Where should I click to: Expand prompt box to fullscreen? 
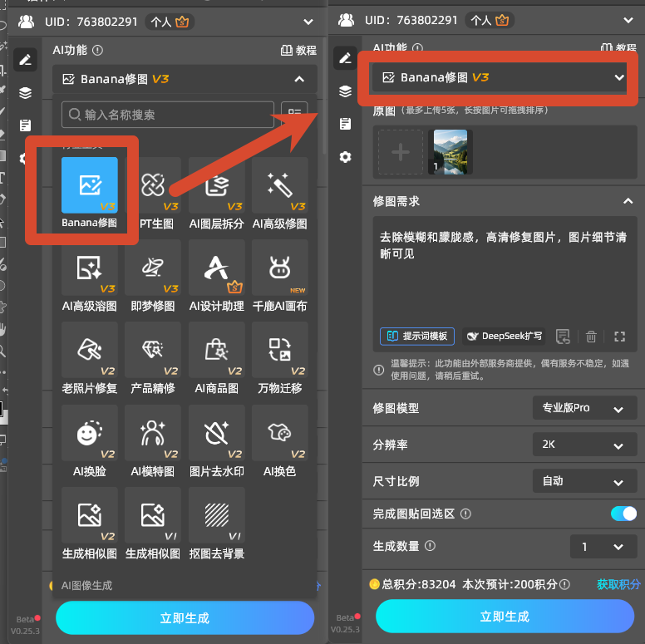point(619,337)
